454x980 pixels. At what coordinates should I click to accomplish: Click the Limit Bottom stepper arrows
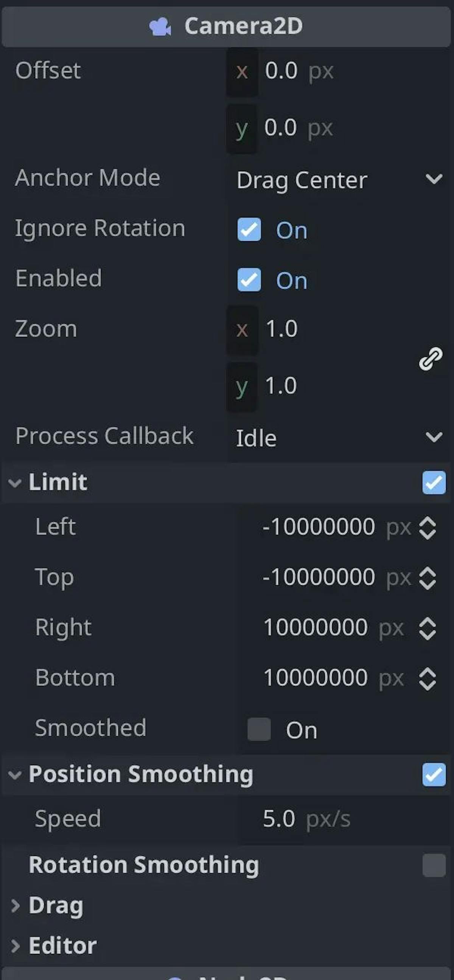[x=427, y=679]
